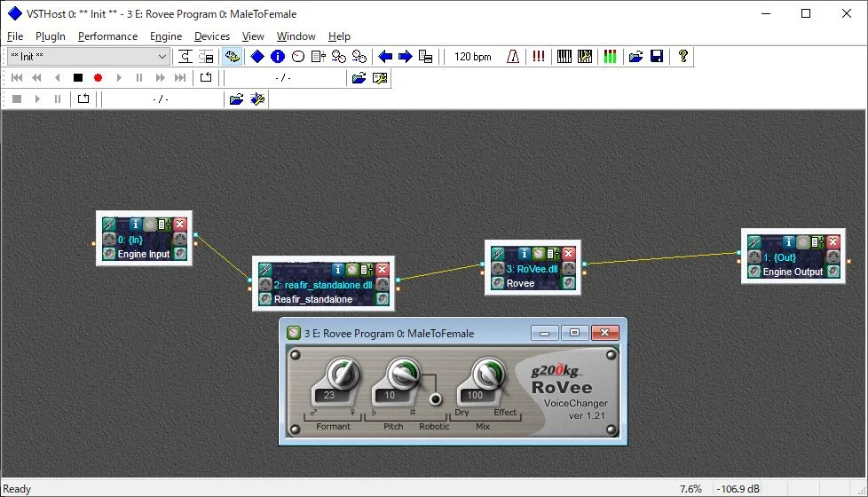Open the PlugIn menu
The width and height of the screenshot is (868, 497).
51,36
